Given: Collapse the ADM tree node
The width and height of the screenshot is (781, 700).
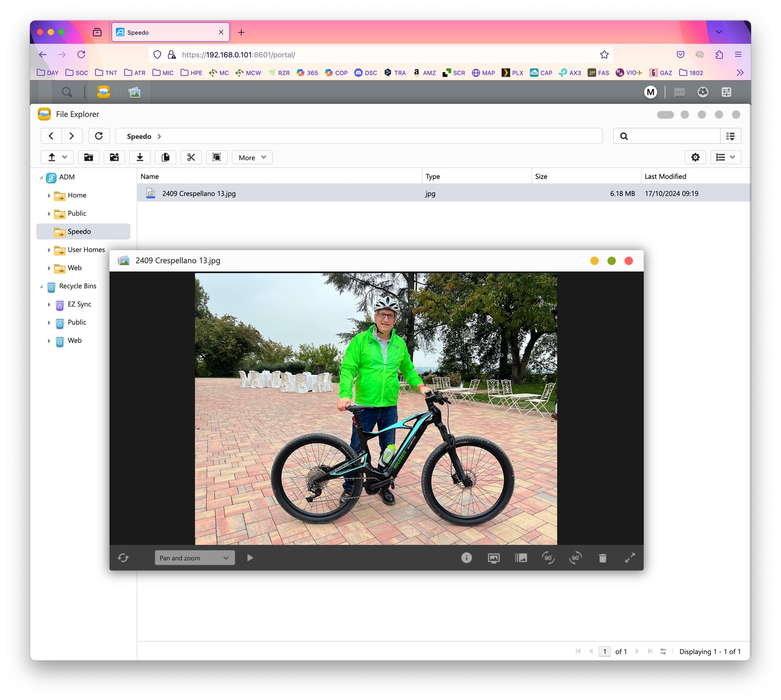Looking at the screenshot, I should [x=41, y=178].
